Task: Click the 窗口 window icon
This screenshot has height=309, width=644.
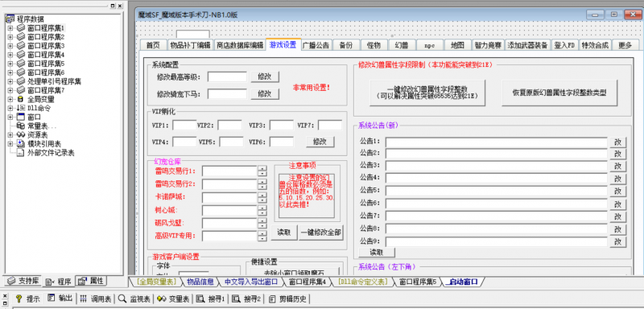Action: pyautogui.click(x=21, y=117)
